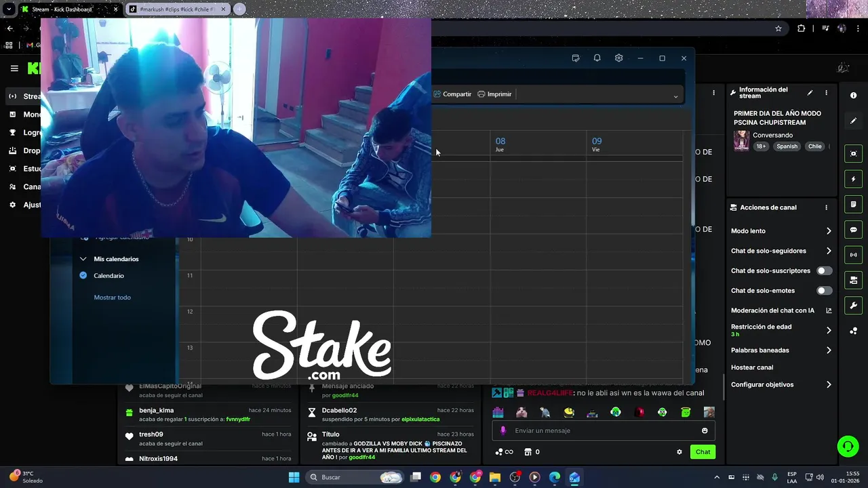Viewport: 868px width, 488px height.
Task: Select equalizer emote in chat bar
Action: [x=498, y=412]
